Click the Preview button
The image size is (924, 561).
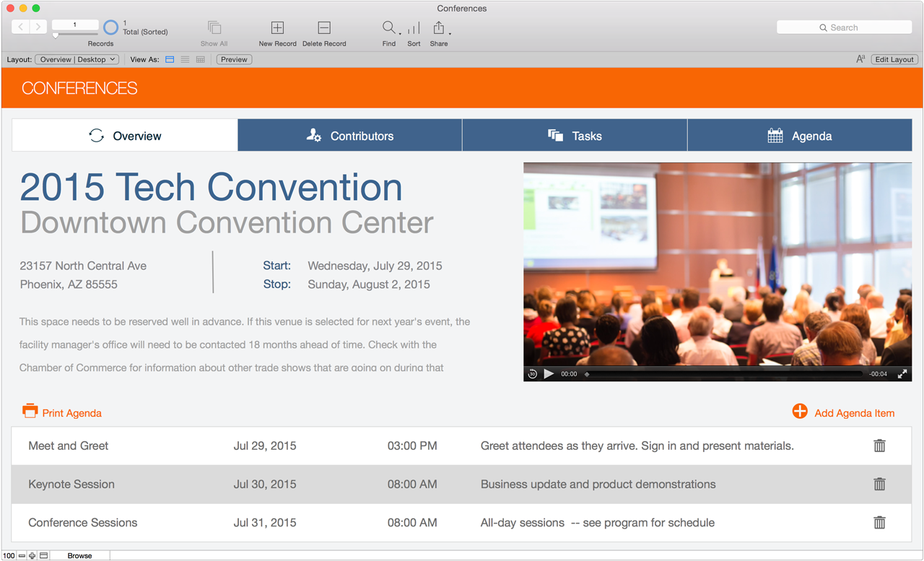(234, 60)
